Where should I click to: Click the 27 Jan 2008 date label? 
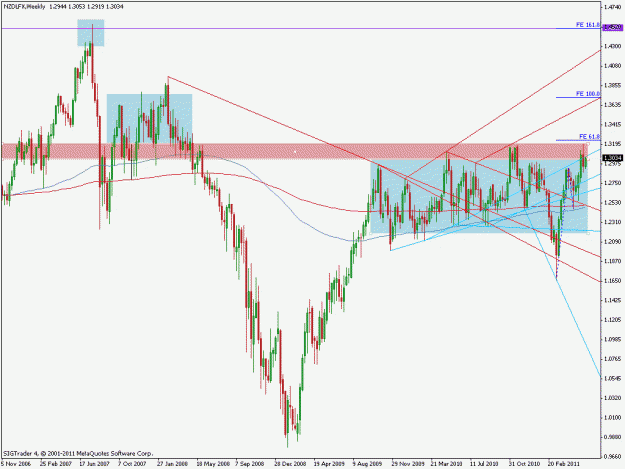(x=172, y=464)
